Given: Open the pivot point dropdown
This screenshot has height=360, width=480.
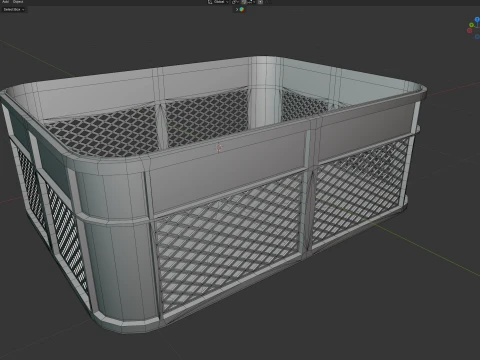Looking at the screenshot, I should [x=235, y=2].
